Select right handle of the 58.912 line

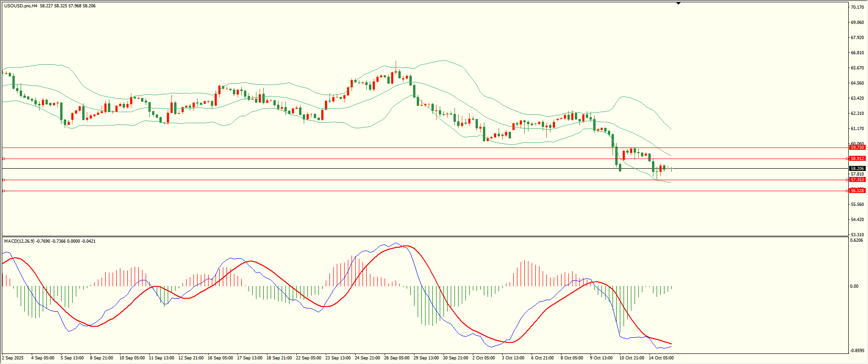tap(847, 159)
